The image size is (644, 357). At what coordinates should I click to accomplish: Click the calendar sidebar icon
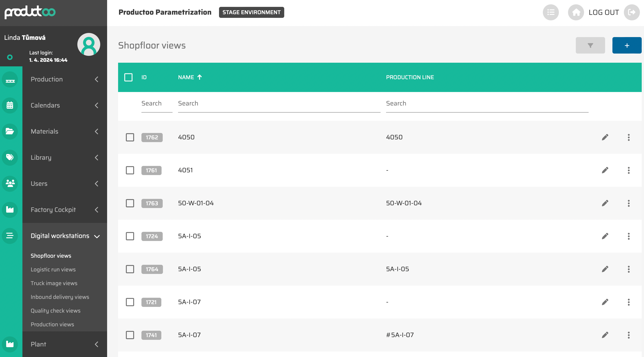(10, 105)
